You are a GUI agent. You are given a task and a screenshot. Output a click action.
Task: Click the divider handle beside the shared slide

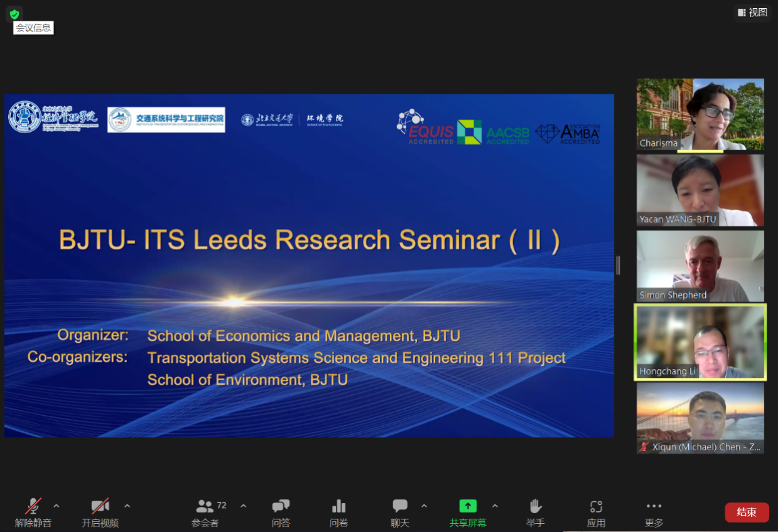tap(618, 265)
